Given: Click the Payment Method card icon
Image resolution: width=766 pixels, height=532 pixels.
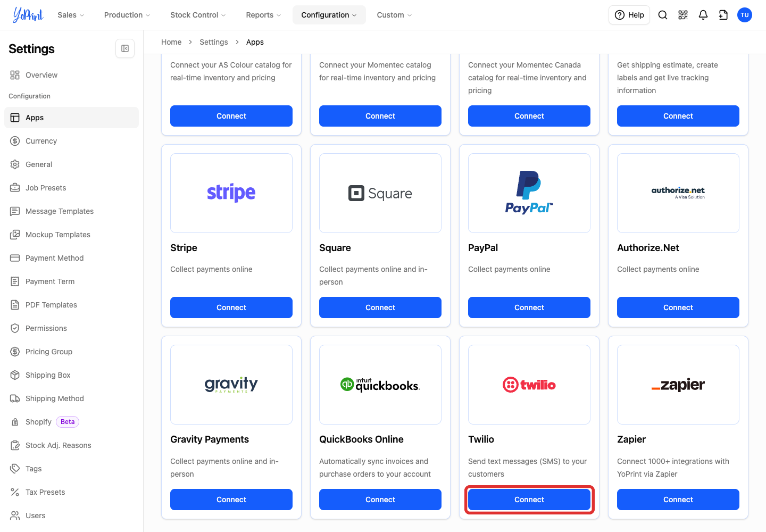Looking at the screenshot, I should tap(15, 258).
